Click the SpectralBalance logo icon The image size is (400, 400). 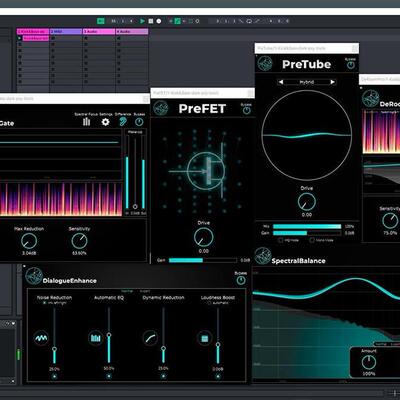coord(263,256)
